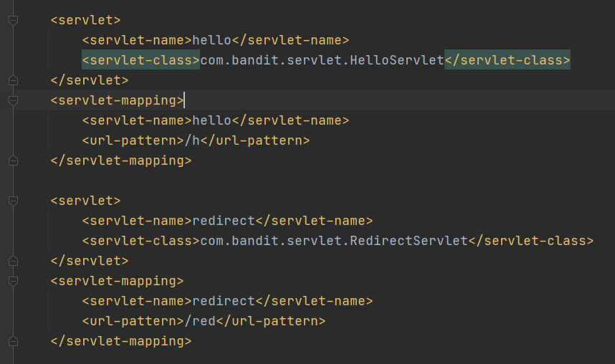Click highlighted closing </servlet-class> tag after HelloServlet
Screen dimensions: 615x364
(507, 59)
